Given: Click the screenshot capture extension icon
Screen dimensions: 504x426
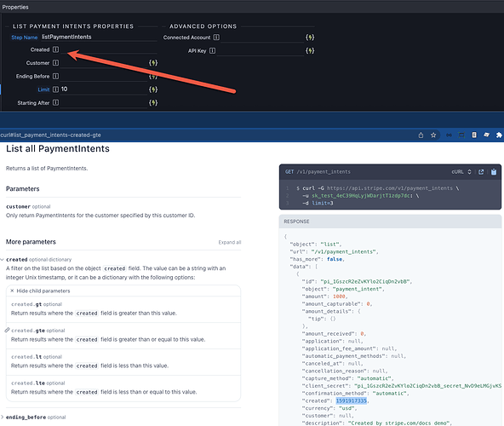Looking at the screenshot, I should [x=461, y=135].
